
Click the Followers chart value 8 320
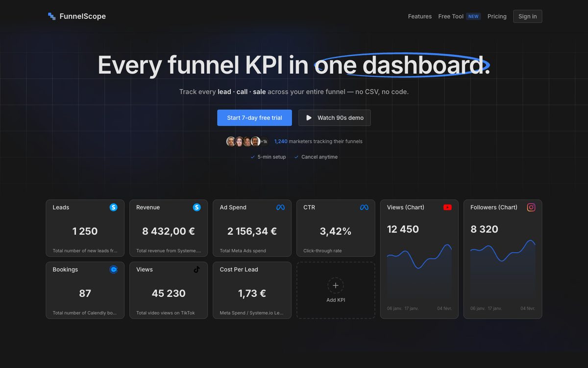click(x=484, y=229)
